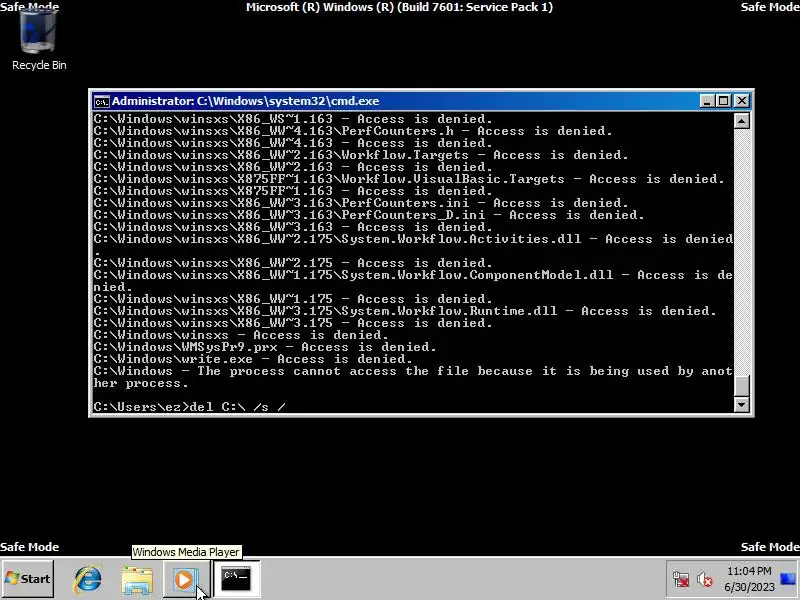Open the cmd window system menu icon

(x=101, y=101)
